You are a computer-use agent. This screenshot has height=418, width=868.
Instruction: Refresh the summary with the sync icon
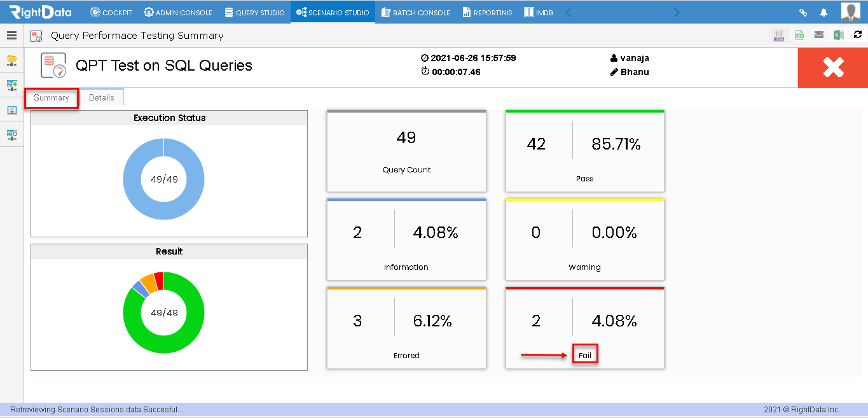point(858,35)
